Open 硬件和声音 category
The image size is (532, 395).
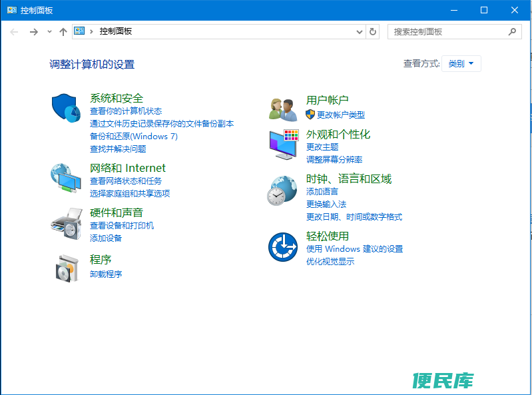(x=117, y=212)
